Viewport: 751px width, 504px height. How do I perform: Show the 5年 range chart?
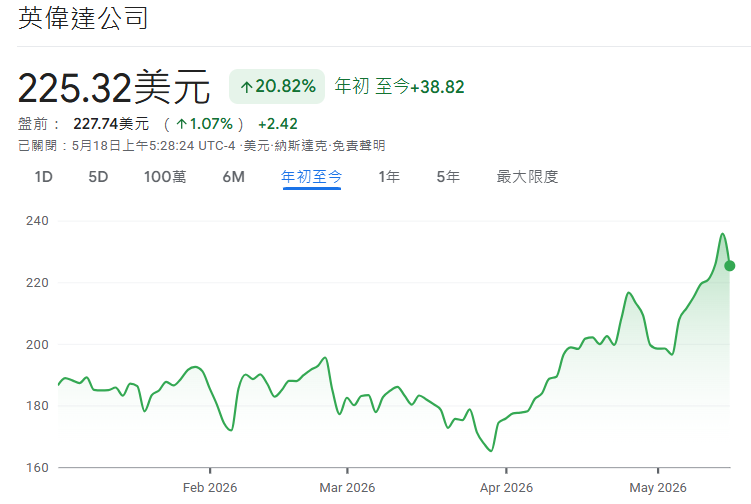coord(448,177)
